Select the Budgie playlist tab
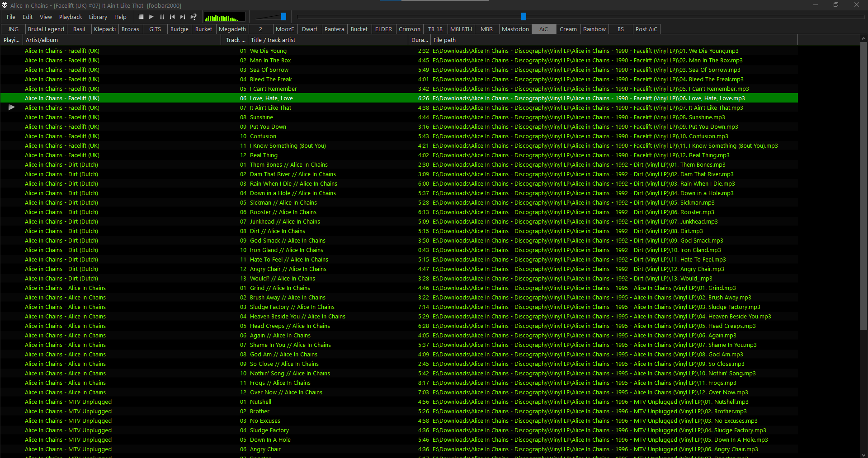868x458 pixels. [x=179, y=29]
